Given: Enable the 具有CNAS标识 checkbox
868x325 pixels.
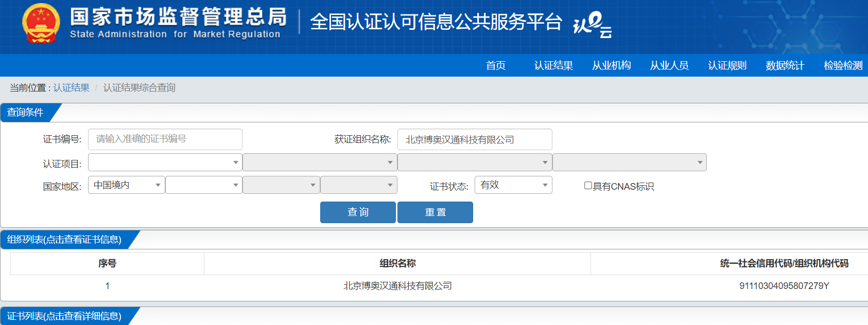Looking at the screenshot, I should (x=588, y=186).
